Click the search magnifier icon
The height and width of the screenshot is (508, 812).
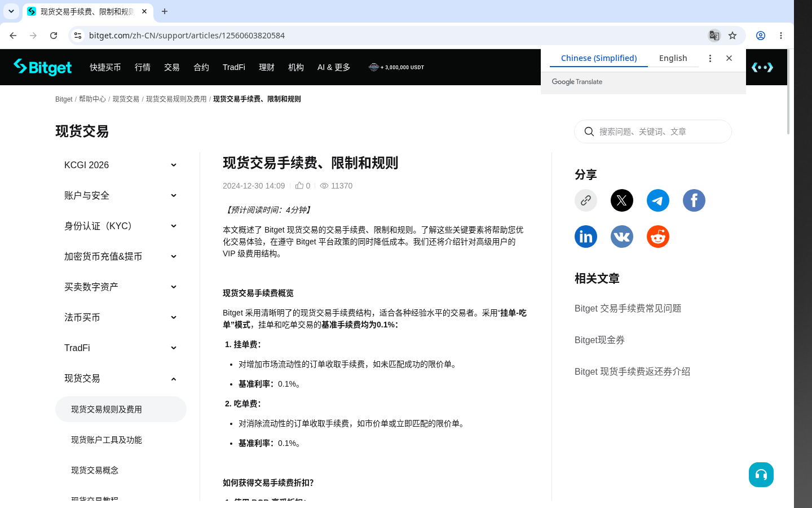(x=589, y=132)
